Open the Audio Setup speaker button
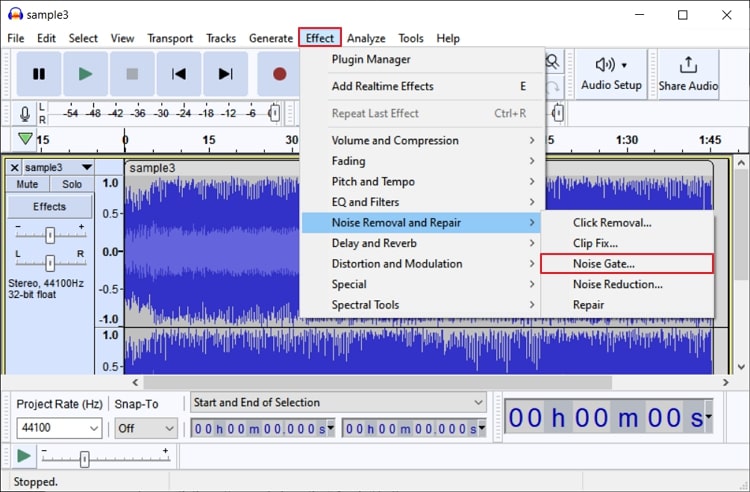750x492 pixels. click(x=611, y=75)
